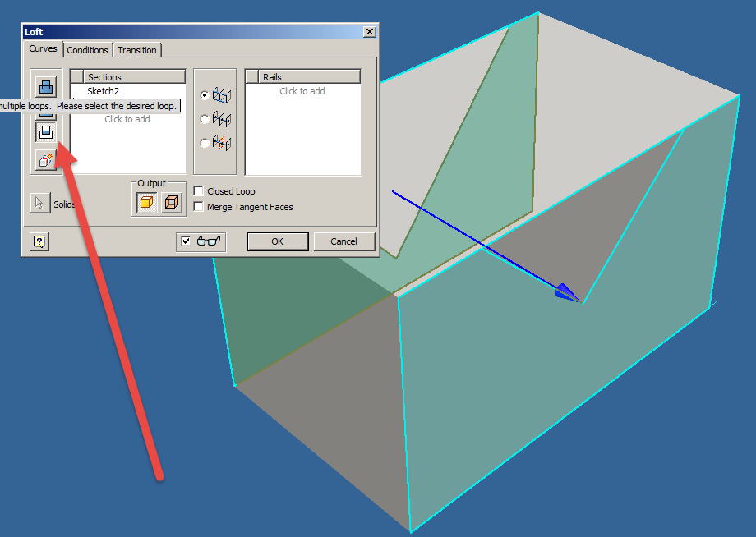Click the topmost loft mode icon on left
This screenshot has height=537, width=756.
tap(46, 85)
